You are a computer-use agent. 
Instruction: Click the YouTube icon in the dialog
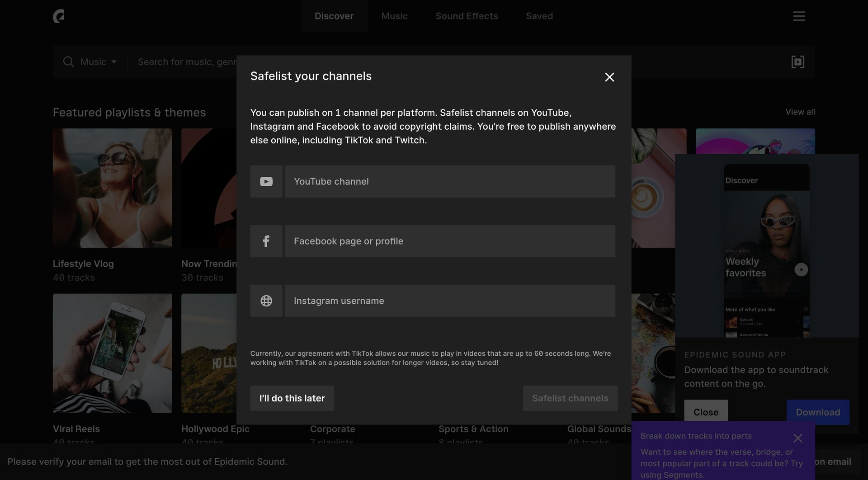click(x=266, y=181)
